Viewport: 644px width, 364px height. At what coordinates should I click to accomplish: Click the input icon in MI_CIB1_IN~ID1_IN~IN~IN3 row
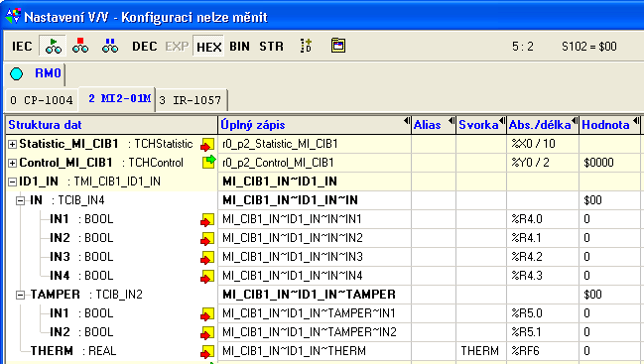(207, 257)
